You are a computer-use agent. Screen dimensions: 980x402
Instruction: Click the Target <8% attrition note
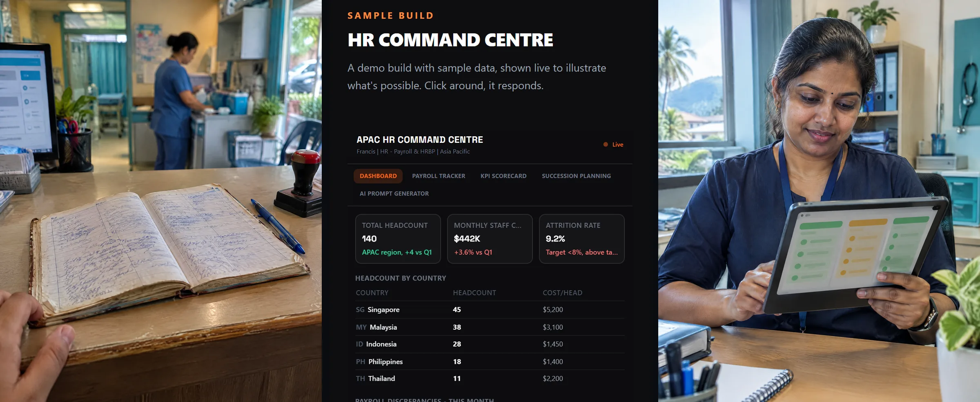[x=581, y=252]
